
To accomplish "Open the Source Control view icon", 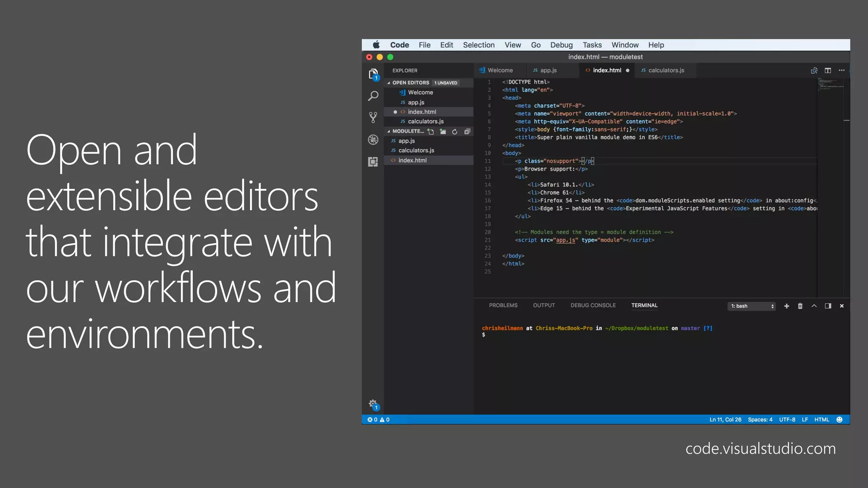I will point(373,118).
